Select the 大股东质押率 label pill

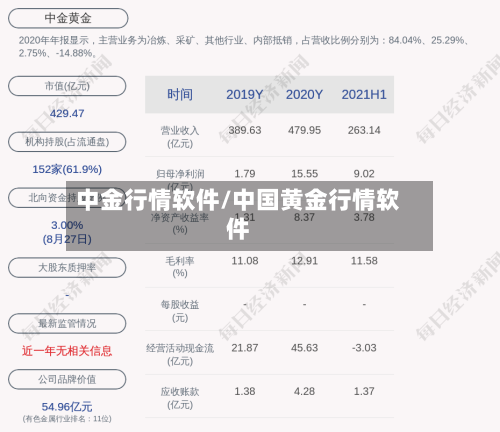[x=67, y=267]
